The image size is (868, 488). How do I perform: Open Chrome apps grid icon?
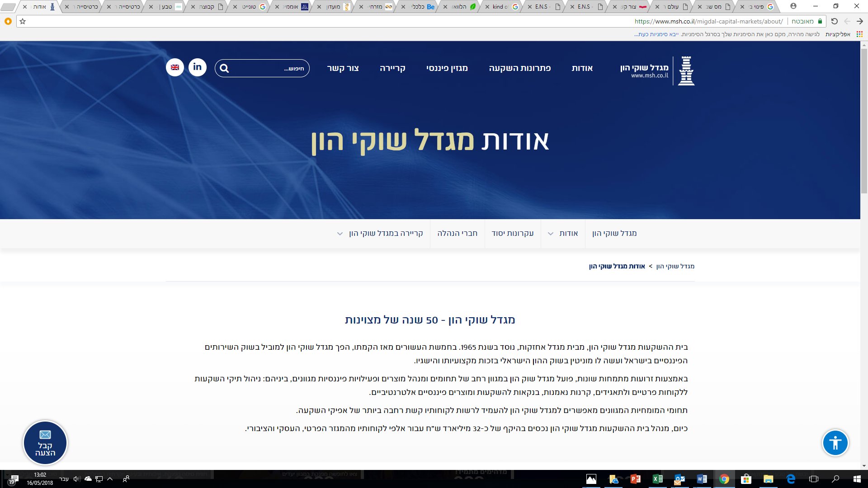859,34
